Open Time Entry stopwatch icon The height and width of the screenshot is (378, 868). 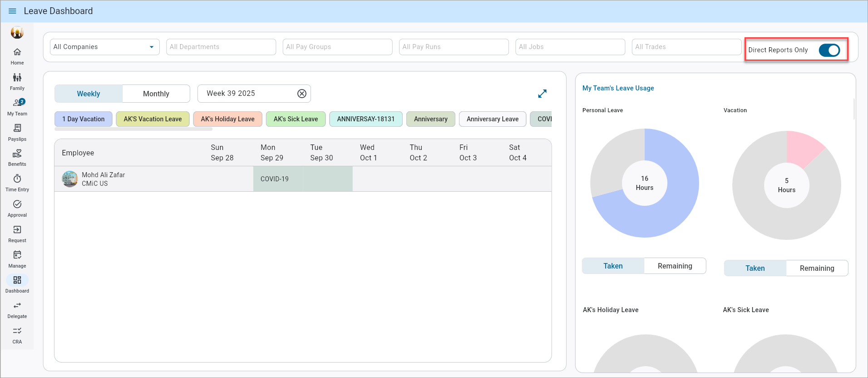[17, 179]
